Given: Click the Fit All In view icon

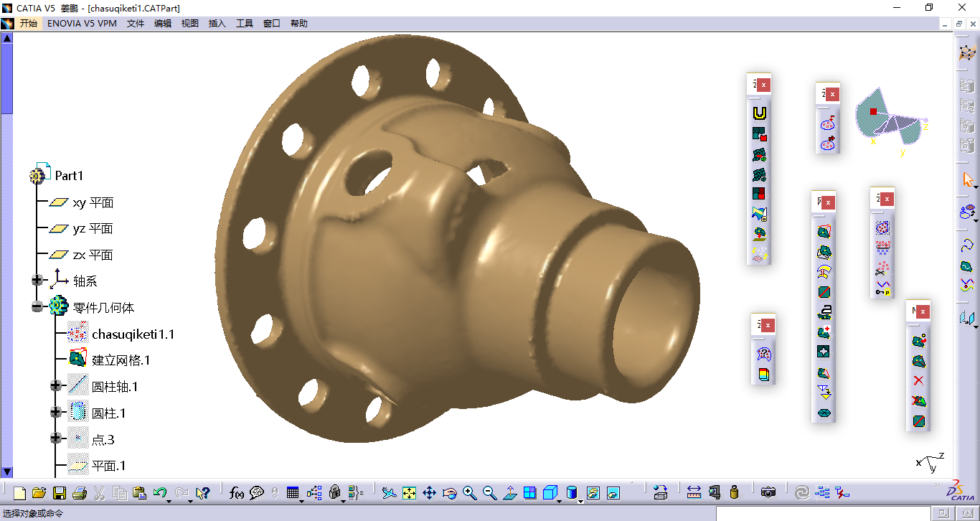Looking at the screenshot, I should [409, 493].
